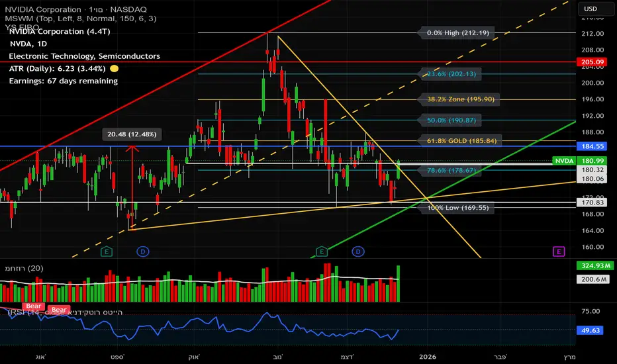This screenshot has height=364, width=617.
Task: Select the 38.2% Zone (195.90) label
Action: point(460,99)
